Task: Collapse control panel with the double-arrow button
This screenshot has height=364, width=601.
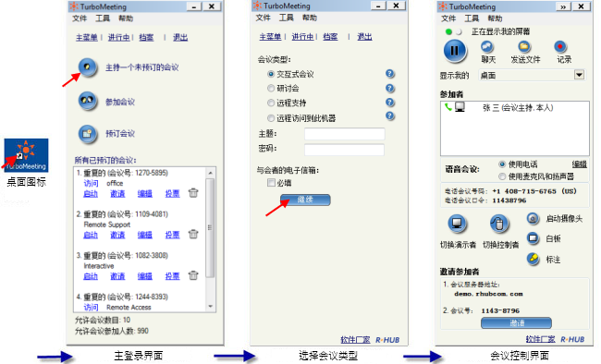Action: [x=563, y=6]
